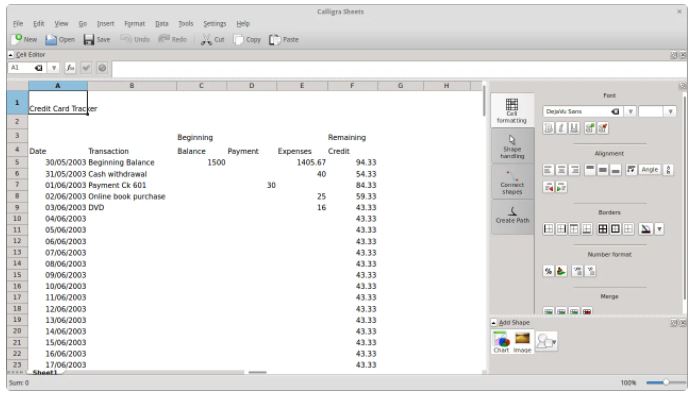
Task: Click the Open file toolbar button
Action: click(60, 39)
